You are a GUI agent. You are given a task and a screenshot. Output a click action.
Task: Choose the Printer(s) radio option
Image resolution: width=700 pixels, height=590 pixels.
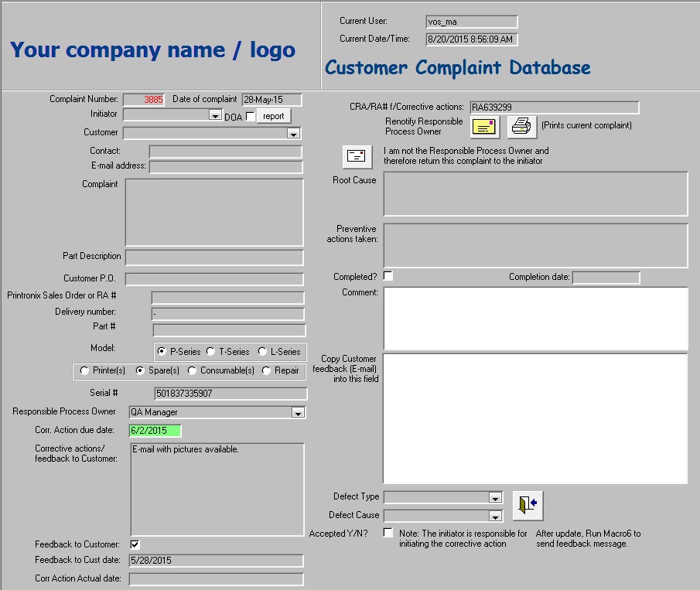coord(84,371)
